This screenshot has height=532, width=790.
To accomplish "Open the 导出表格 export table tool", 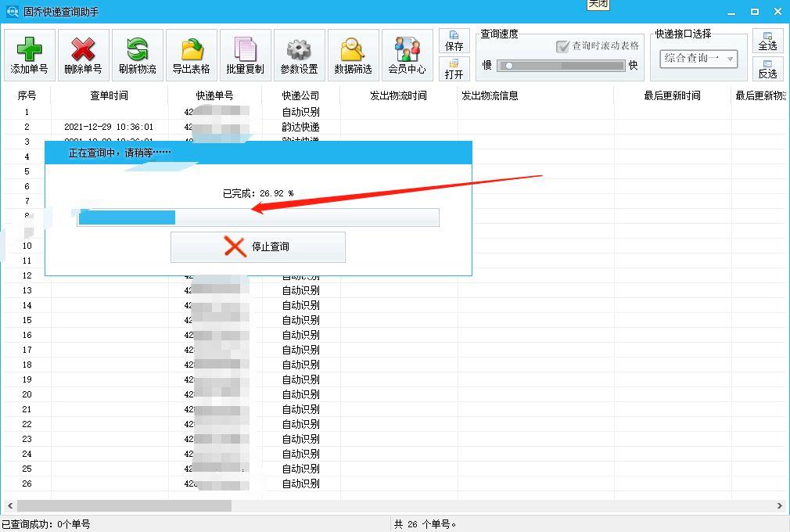I will click(x=191, y=54).
